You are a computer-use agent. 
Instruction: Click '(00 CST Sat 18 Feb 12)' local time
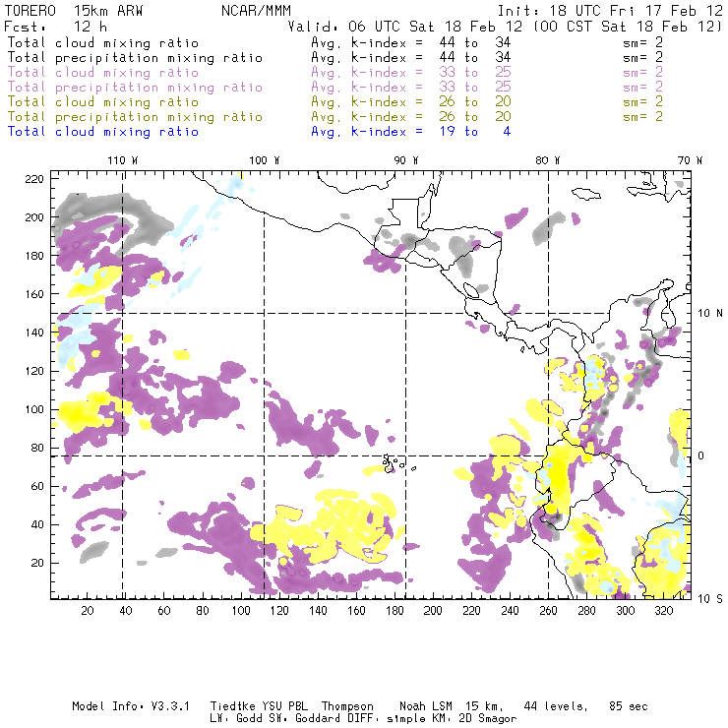627,26
